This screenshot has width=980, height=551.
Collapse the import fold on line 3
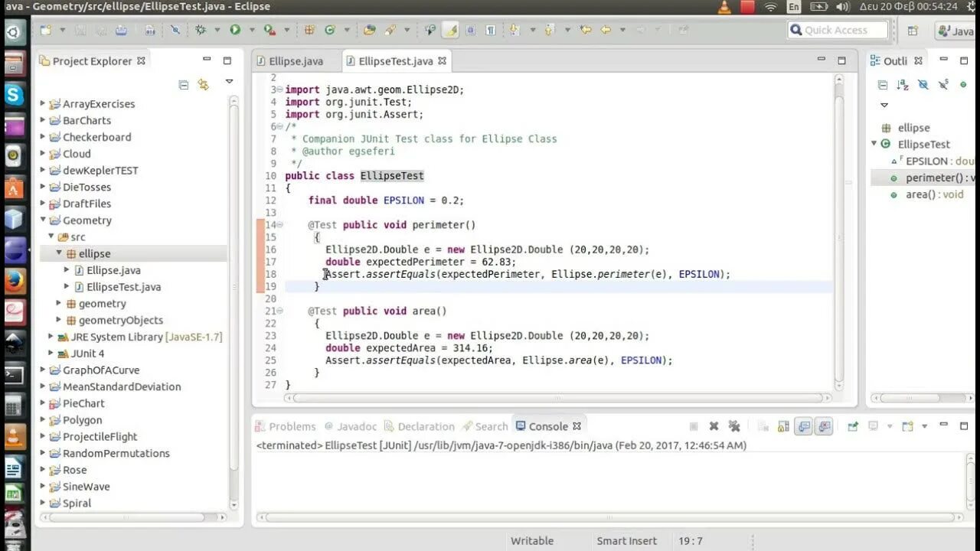279,90
